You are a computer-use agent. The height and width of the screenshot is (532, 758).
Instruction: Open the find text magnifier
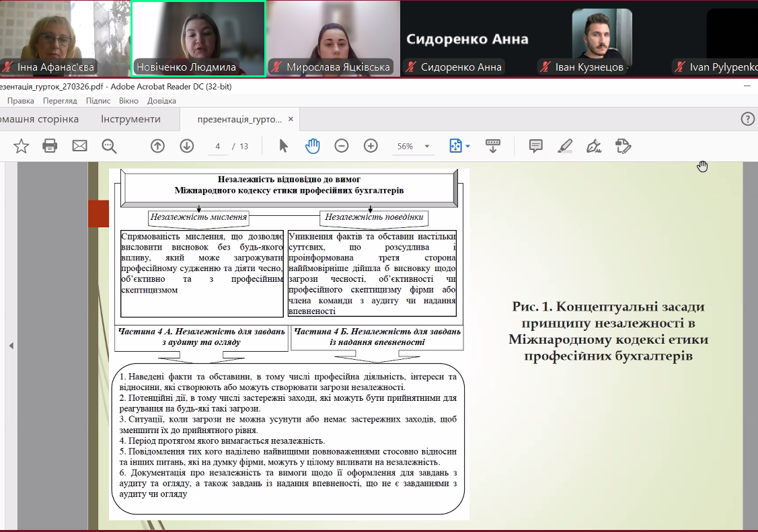click(x=109, y=146)
